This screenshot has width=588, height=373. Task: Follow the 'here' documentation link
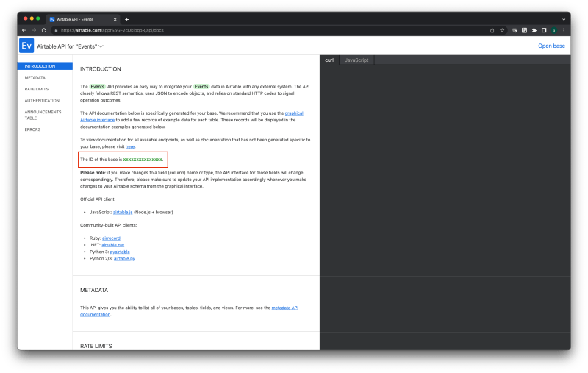coord(130,146)
